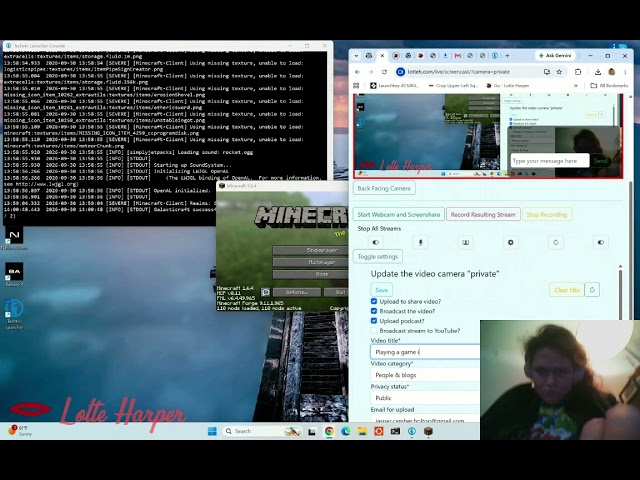Click the circle record icon in stream controls

click(556, 242)
